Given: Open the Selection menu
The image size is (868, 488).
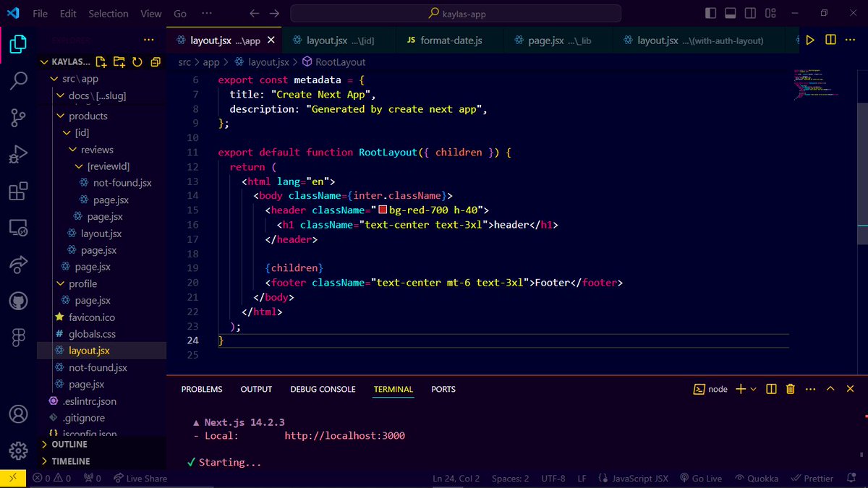Looking at the screenshot, I should pos(108,14).
